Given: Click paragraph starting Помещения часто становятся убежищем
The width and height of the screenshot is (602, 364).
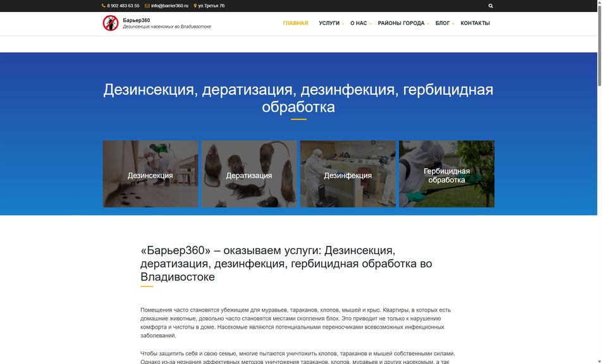Looking at the screenshot, I should pos(296,322).
